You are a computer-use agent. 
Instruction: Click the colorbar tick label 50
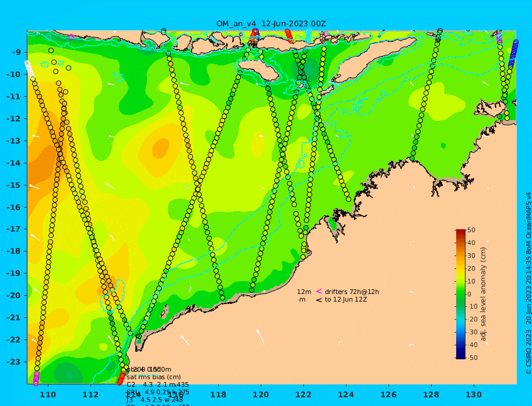[x=471, y=230]
